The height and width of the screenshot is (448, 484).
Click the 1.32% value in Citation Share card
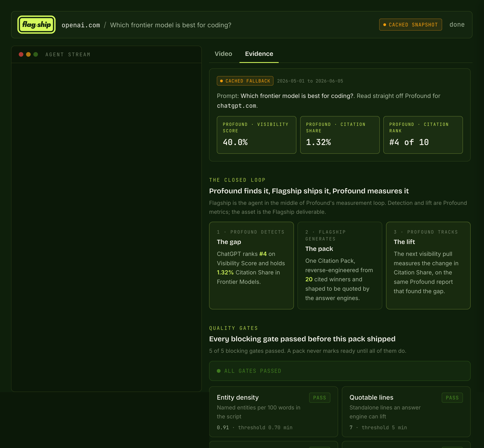click(318, 142)
